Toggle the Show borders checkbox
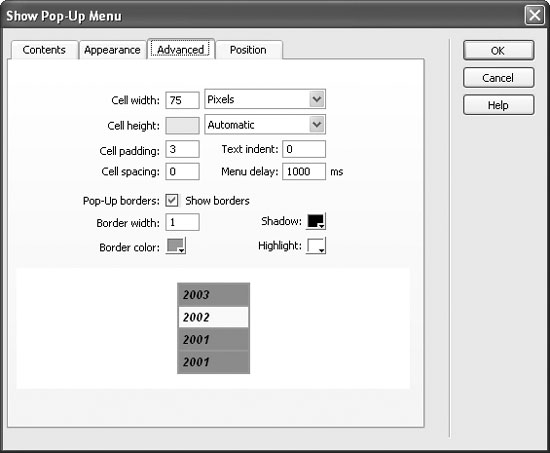The width and height of the screenshot is (550, 453). coord(172,200)
